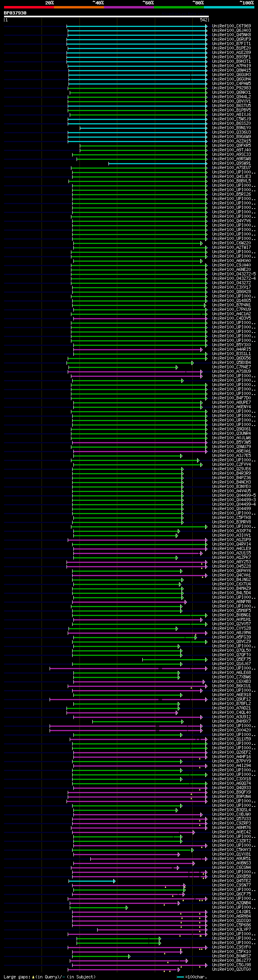
Task: Select label UniRef100_B9N1Y0
Action: 231,128
